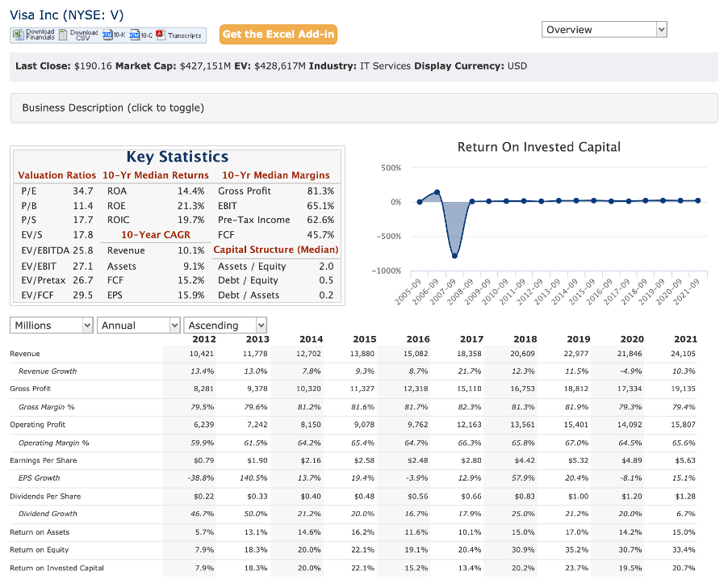Click the PDF Transcripts icon

161,35
